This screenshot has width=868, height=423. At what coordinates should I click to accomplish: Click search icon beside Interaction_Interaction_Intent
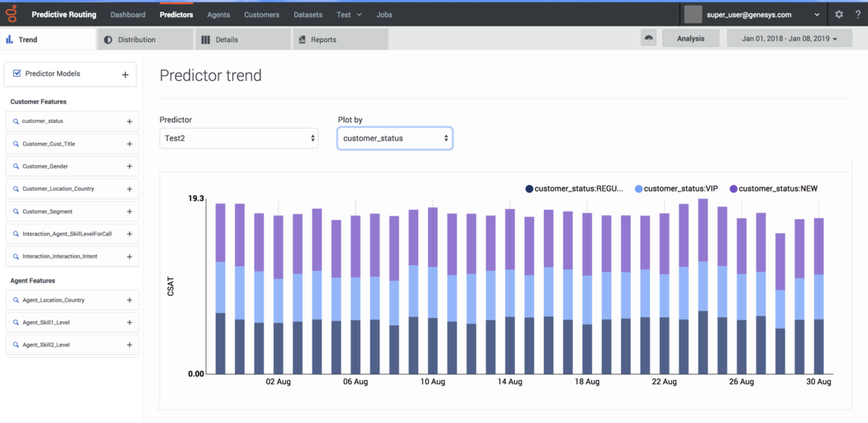click(16, 256)
